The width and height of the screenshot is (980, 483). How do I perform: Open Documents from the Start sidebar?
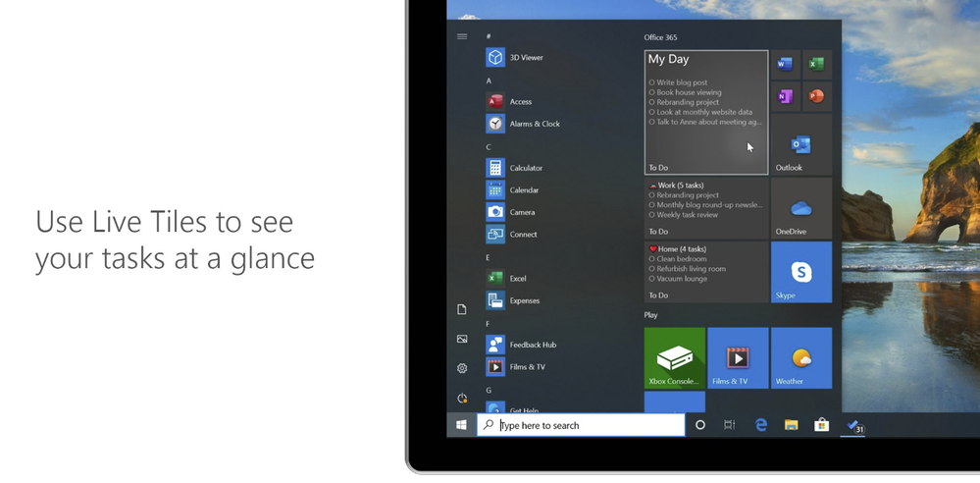(462, 309)
